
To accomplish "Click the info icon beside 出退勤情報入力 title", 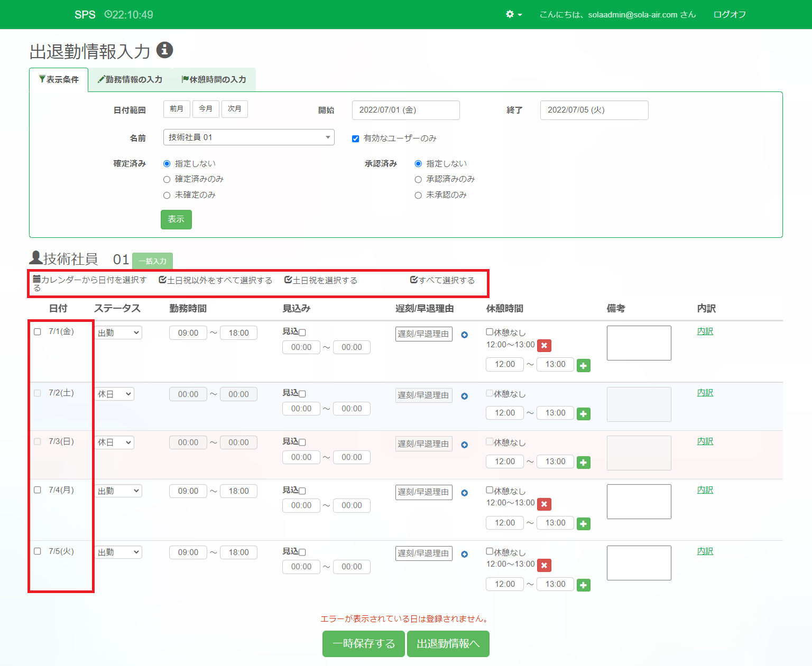I will [x=164, y=50].
